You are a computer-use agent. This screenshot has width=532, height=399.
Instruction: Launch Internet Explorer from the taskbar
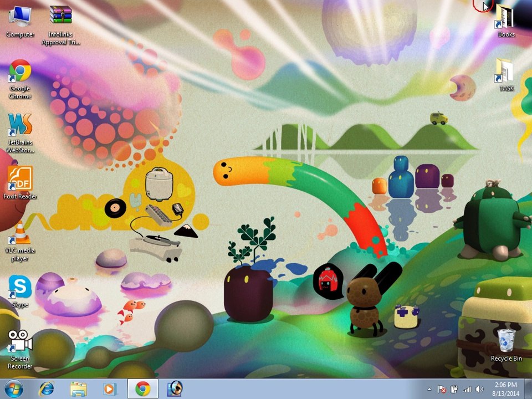tap(46, 389)
